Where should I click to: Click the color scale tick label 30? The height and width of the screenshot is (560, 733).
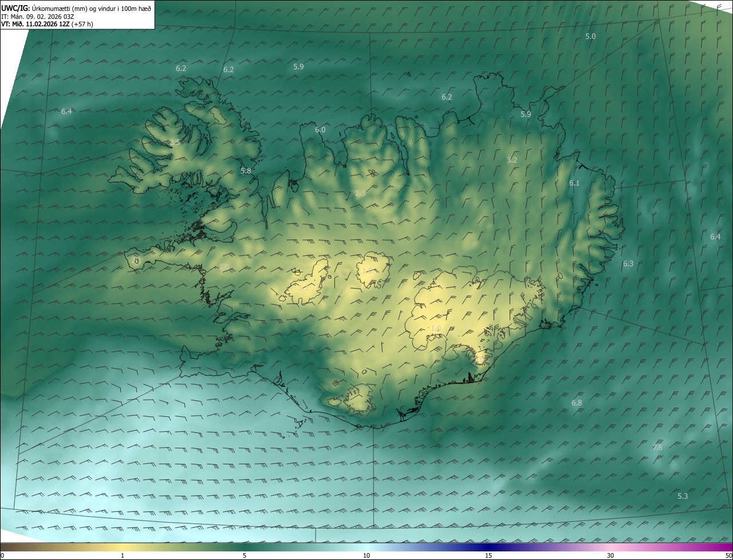coord(610,555)
